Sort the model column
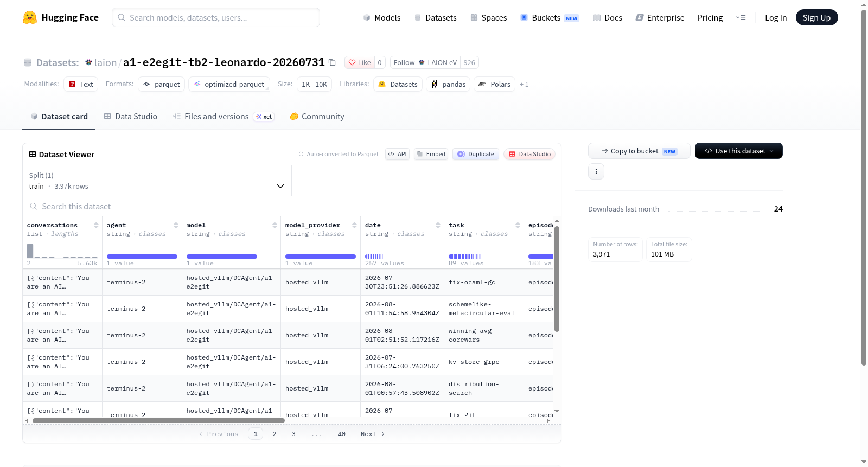Viewport: 868px width, 467px height. tap(275, 225)
